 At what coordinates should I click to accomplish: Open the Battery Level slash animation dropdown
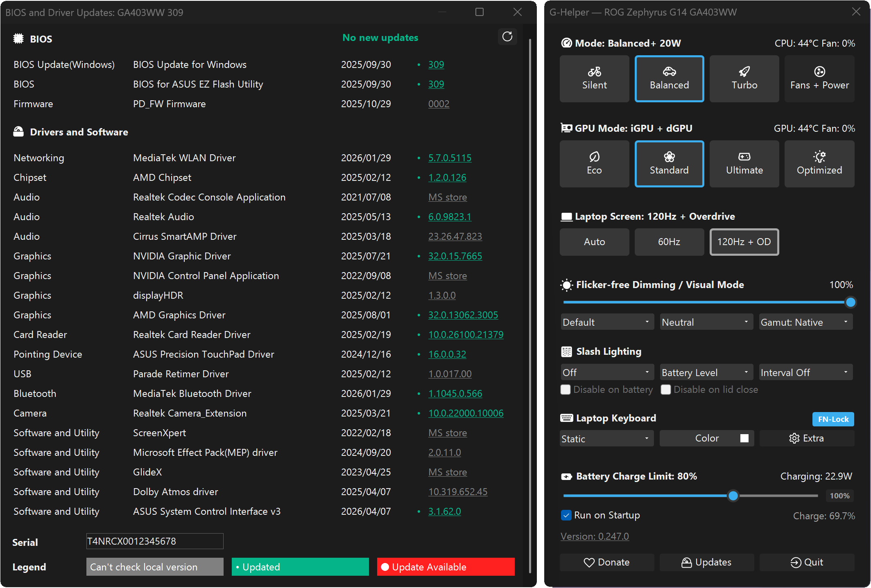click(706, 372)
